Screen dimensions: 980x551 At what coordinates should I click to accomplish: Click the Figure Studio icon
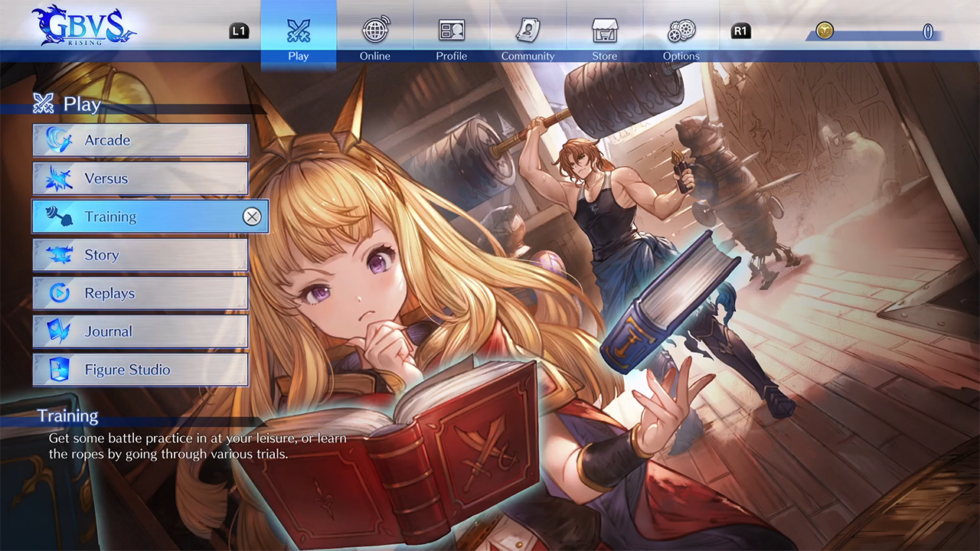click(x=59, y=370)
